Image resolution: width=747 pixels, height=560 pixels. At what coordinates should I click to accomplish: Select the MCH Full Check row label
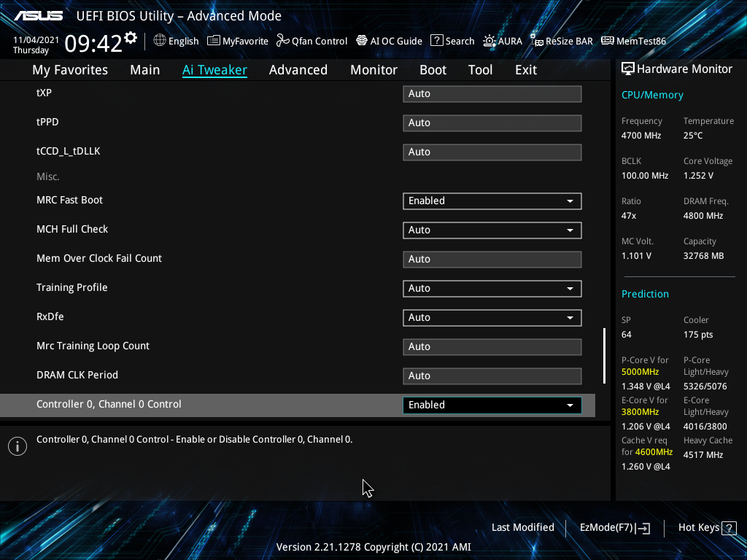tap(72, 230)
